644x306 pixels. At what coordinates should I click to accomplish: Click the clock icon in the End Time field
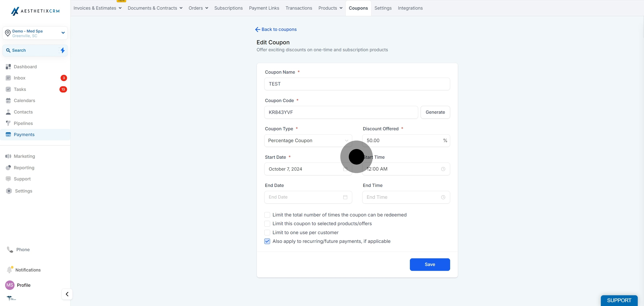click(x=443, y=197)
